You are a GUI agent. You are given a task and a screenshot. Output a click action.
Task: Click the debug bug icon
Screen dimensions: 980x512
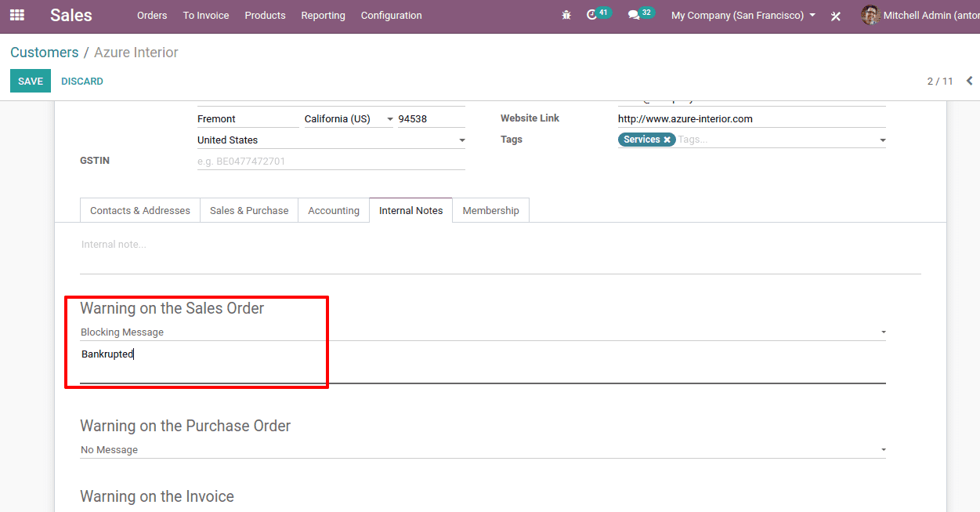coord(566,15)
